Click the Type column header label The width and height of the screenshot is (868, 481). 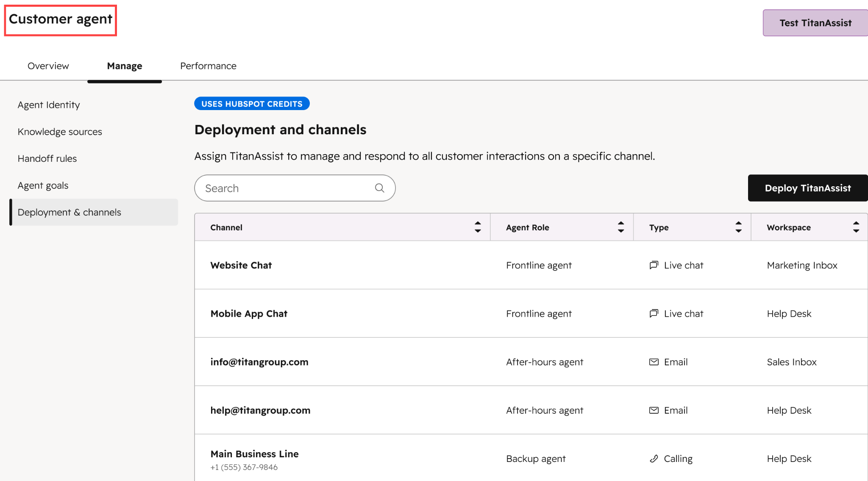pos(659,227)
